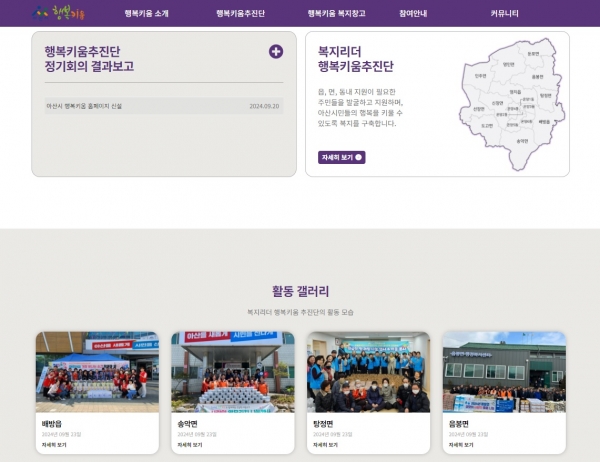The height and width of the screenshot is (462, 600).
Task: Open the 커뮤니티 menu
Action: click(504, 13)
